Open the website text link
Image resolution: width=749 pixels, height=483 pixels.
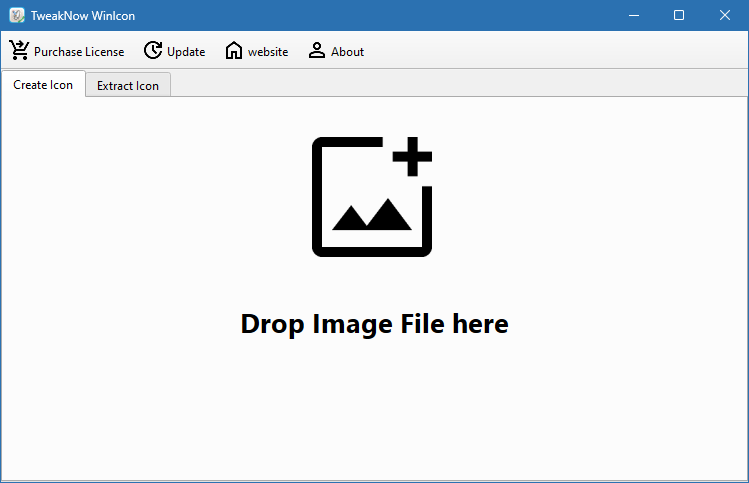point(268,52)
